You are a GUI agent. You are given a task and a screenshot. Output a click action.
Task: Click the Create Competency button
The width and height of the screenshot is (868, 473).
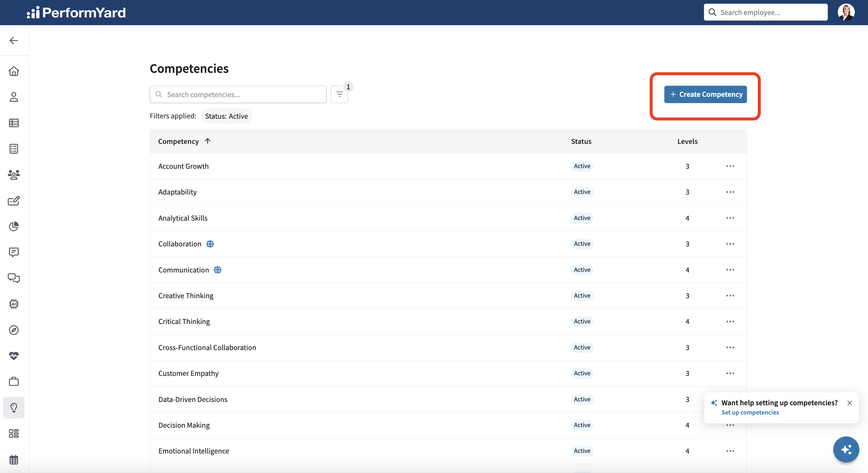tap(705, 94)
